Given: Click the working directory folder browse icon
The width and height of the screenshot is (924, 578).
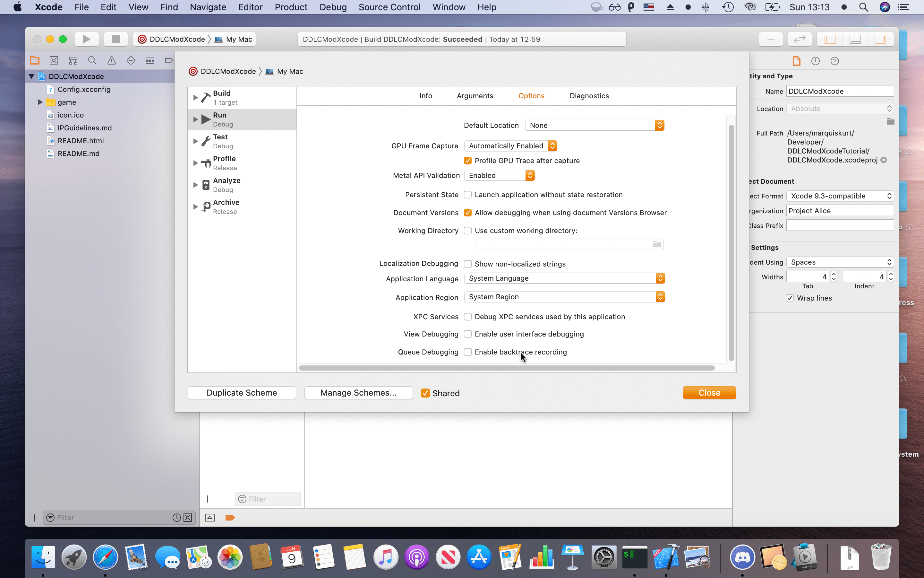Looking at the screenshot, I should (657, 244).
